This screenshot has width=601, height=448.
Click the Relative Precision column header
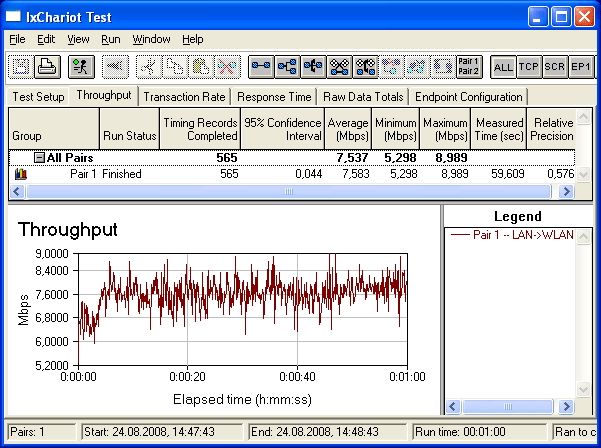[x=551, y=129]
